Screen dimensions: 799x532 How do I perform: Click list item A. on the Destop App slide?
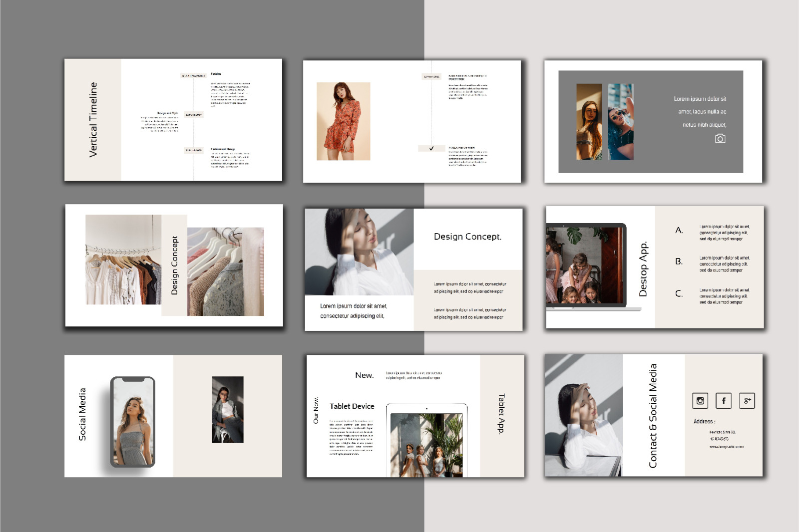(x=679, y=230)
